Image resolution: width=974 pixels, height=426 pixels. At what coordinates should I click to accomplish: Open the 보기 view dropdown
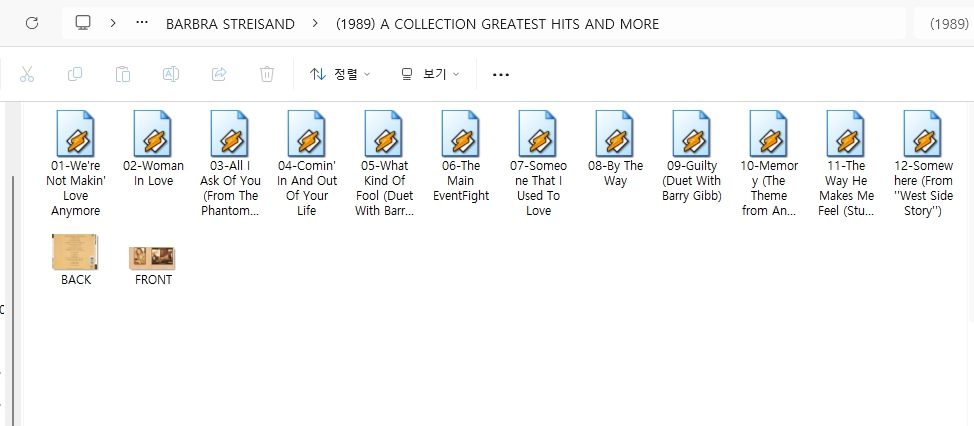click(430, 74)
